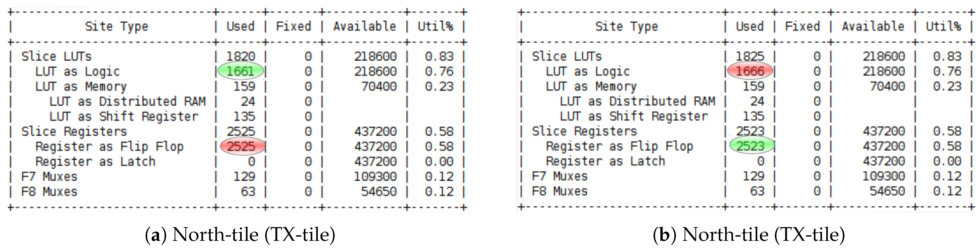Click the "Util%" header in table (a)
The image size is (980, 250).
[435, 26]
